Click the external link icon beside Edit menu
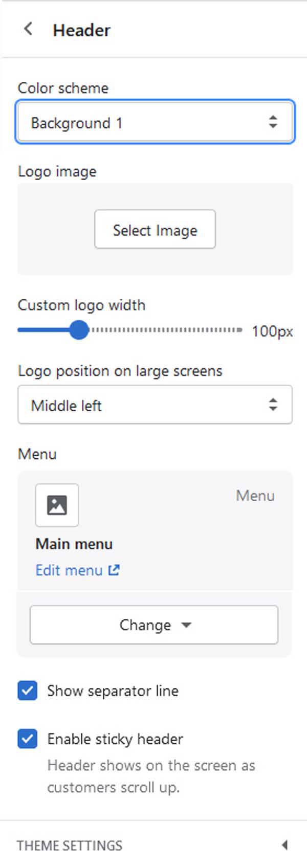The image size is (307, 868). (114, 570)
